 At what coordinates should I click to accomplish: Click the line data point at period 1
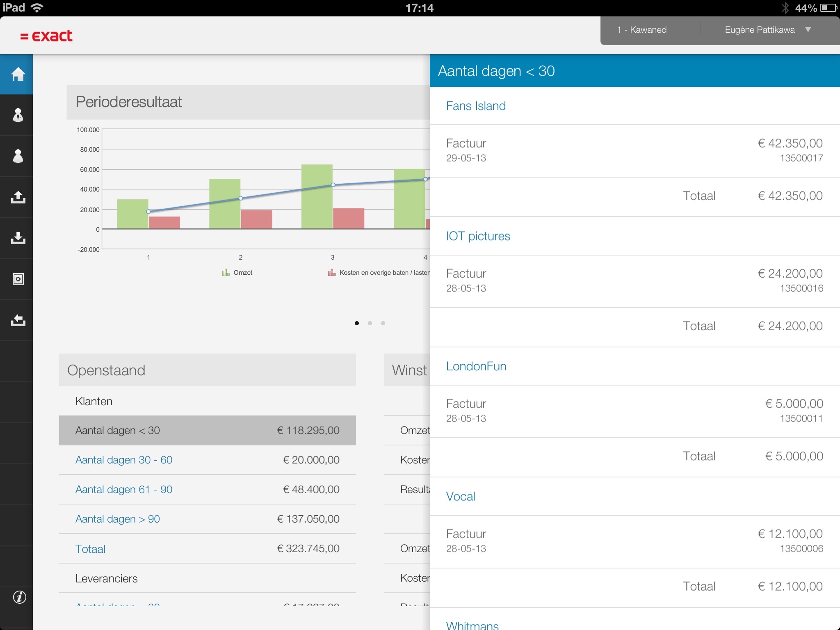click(148, 212)
